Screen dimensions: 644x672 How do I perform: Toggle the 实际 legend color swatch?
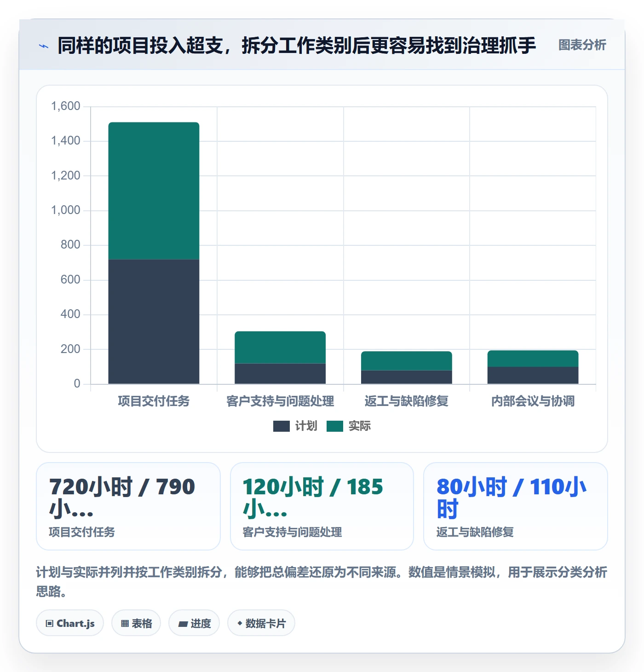(x=335, y=426)
